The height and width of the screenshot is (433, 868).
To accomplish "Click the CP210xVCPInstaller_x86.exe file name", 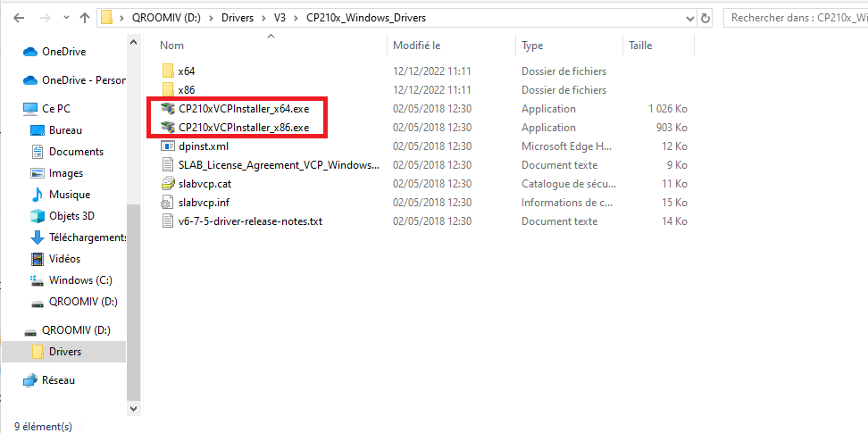I will [x=244, y=128].
